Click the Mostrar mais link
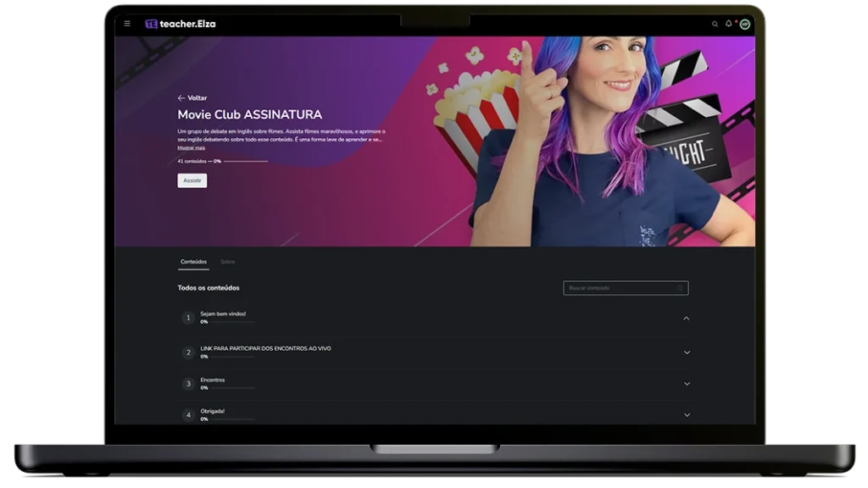 (x=191, y=147)
